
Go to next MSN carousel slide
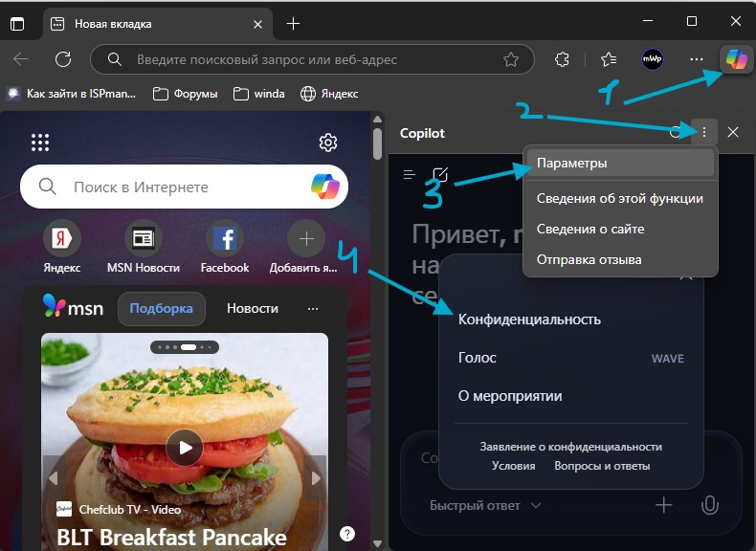pyautogui.click(x=316, y=477)
